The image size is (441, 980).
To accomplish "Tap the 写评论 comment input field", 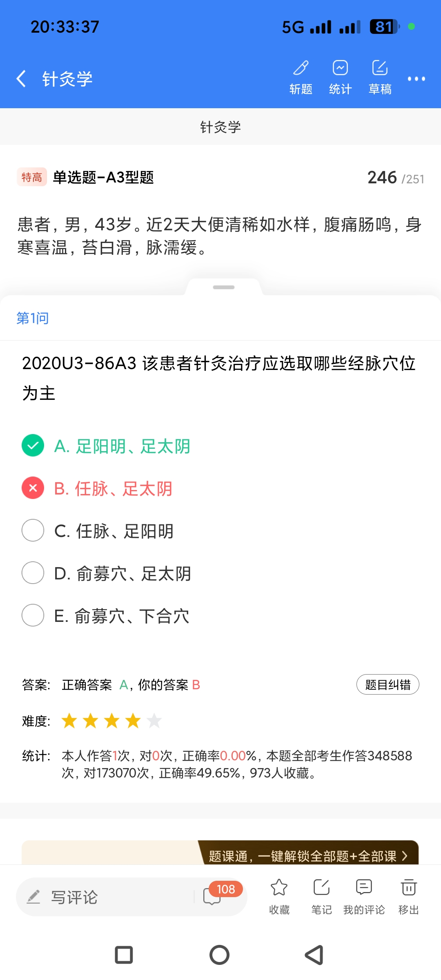I will tap(106, 897).
